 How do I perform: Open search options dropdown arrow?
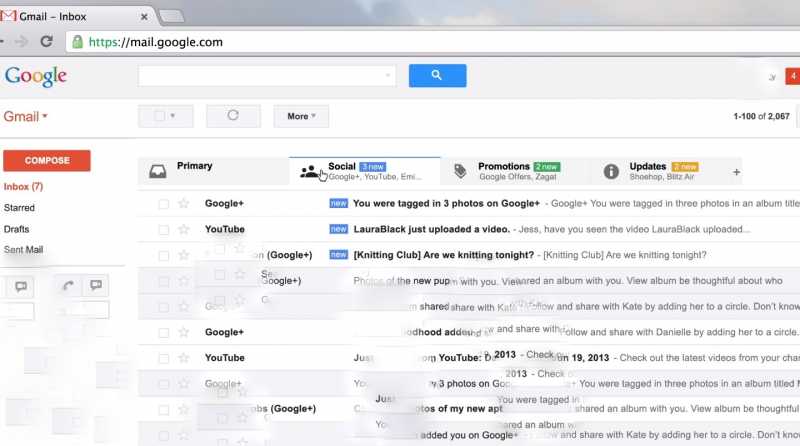(388, 76)
